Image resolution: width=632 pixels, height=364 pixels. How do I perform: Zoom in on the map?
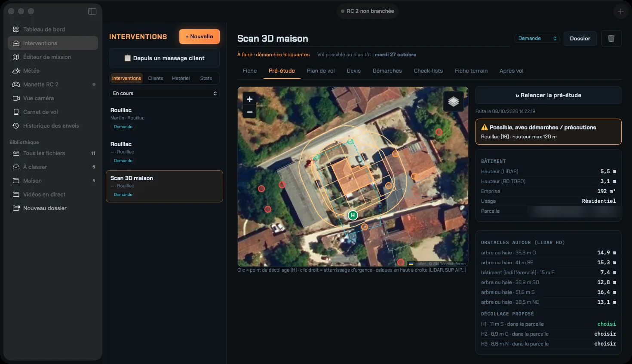click(x=249, y=99)
